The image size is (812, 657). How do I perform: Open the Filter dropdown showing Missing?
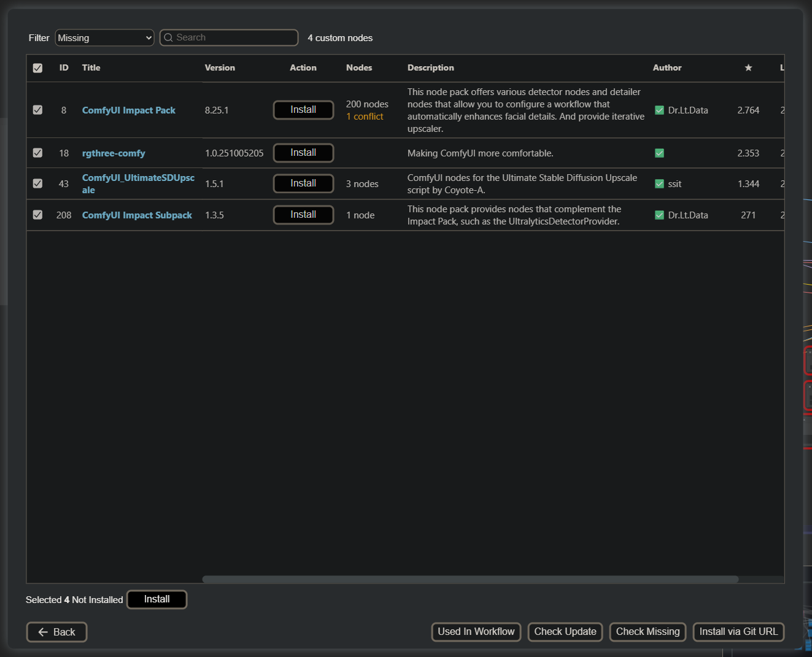point(104,37)
